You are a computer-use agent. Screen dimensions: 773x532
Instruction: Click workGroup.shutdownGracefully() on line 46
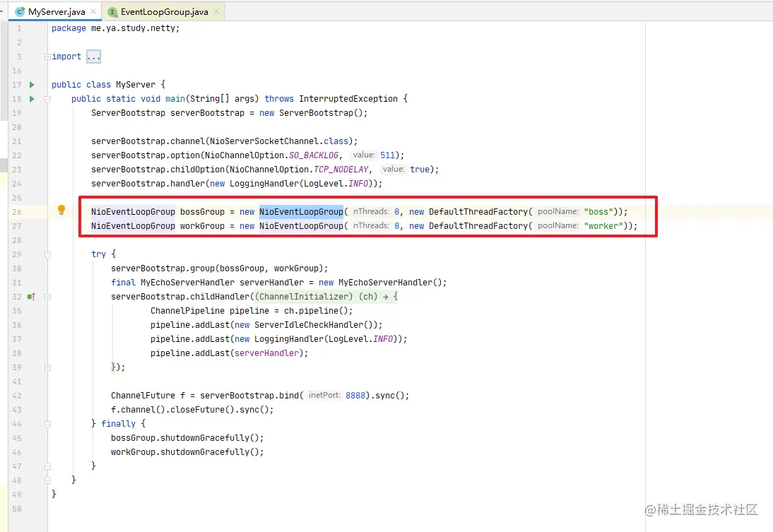tap(187, 452)
